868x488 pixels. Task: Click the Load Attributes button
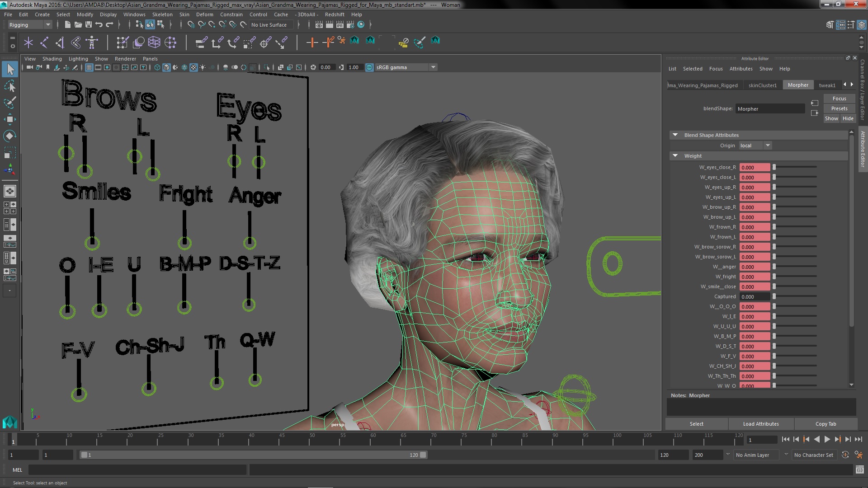pyautogui.click(x=761, y=424)
